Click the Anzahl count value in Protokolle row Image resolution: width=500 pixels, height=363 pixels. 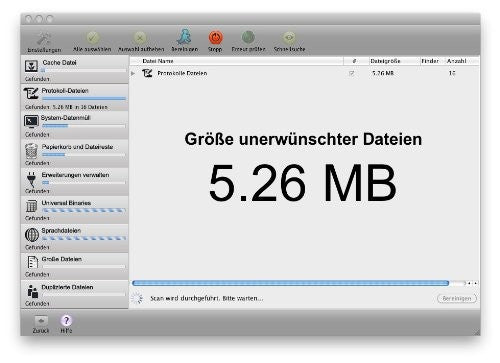pyautogui.click(x=452, y=73)
